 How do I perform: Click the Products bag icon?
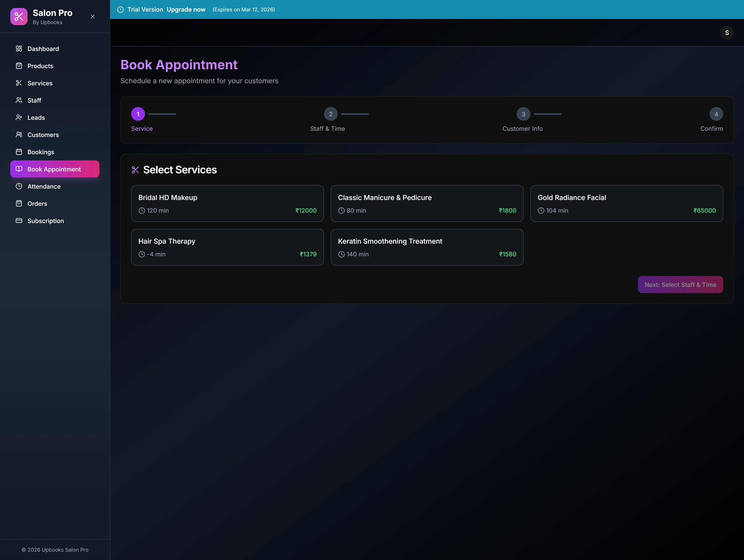point(19,66)
